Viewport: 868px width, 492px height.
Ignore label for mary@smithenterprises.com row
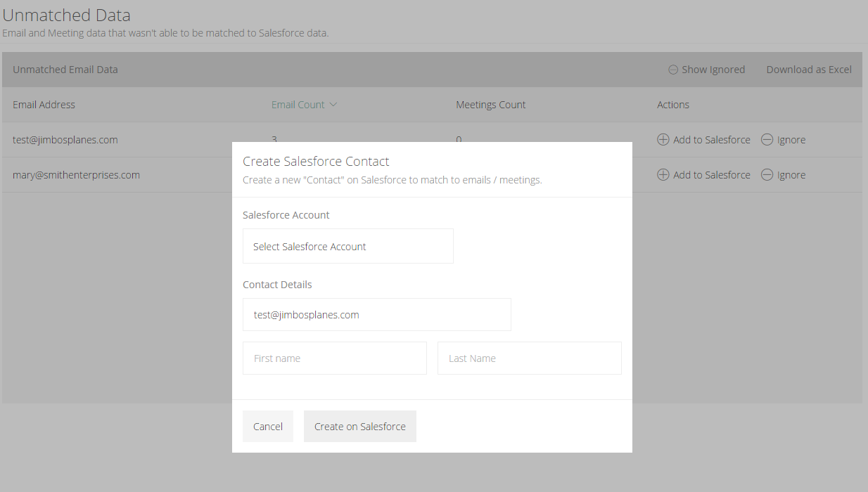tap(791, 175)
